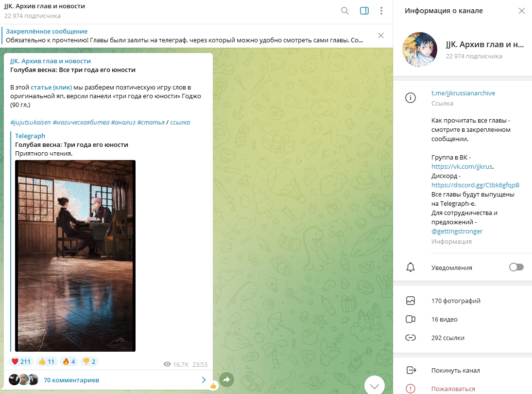Open 16 видео shared videos
532x394 pixels.
444,319
